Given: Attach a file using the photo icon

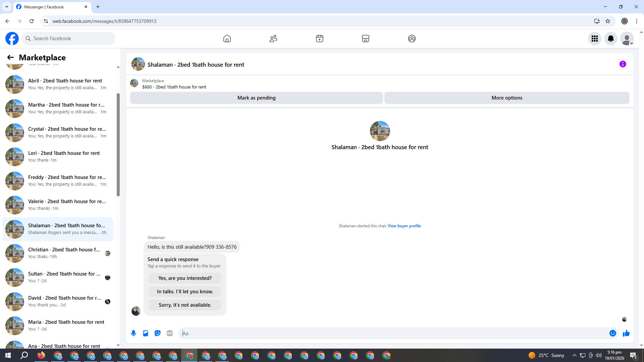Looking at the screenshot, I should pos(146,333).
